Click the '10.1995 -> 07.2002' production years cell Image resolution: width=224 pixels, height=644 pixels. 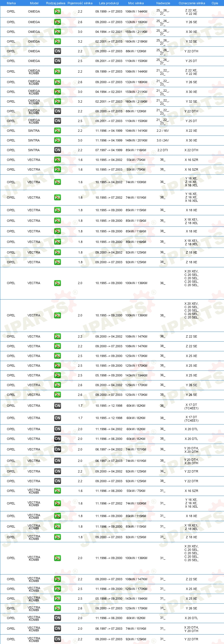109,198
